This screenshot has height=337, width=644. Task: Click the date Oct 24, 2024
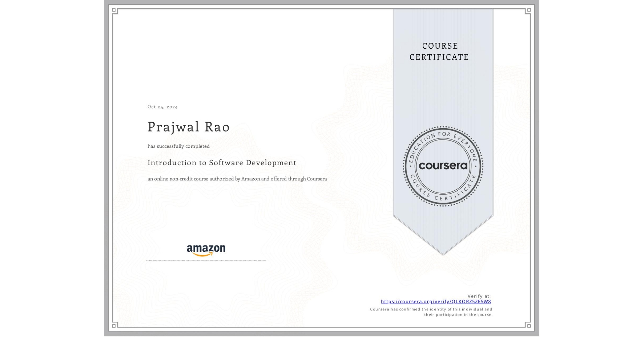(162, 106)
